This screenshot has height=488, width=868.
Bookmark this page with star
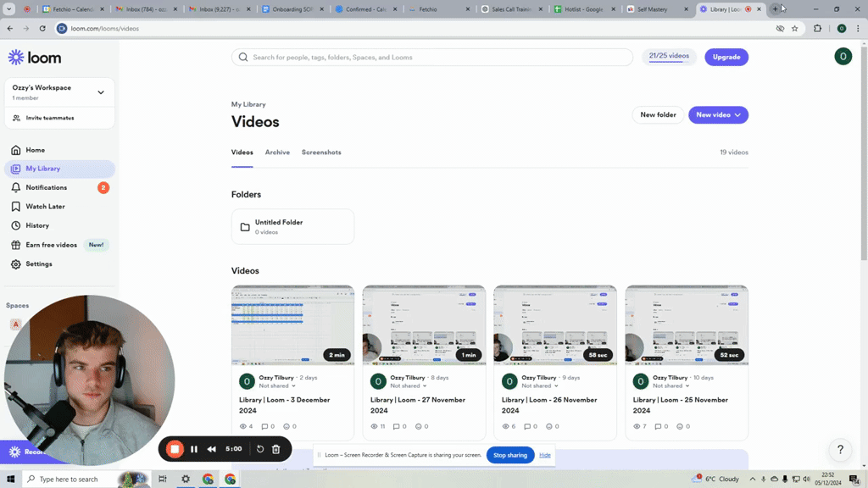tap(795, 28)
